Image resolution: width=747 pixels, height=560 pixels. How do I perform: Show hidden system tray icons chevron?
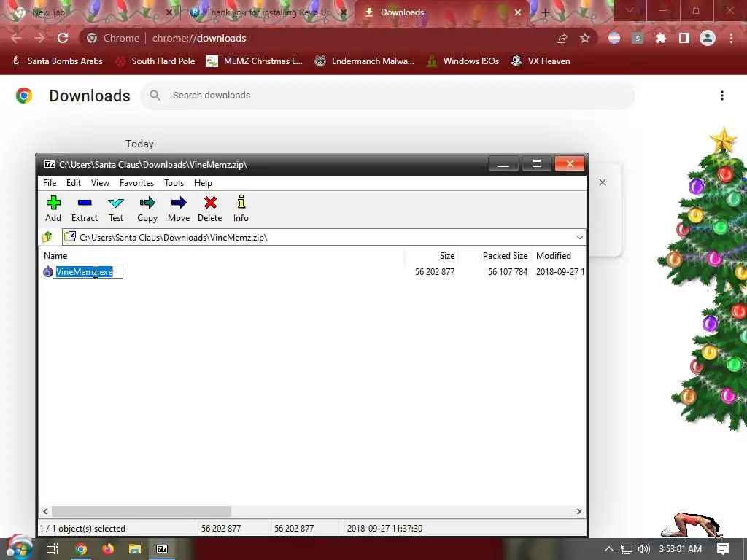(x=608, y=549)
